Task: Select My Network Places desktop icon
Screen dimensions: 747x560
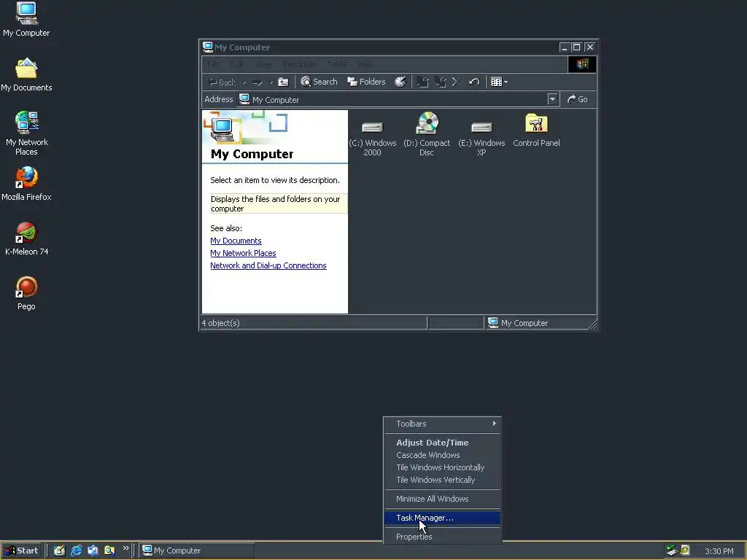Action: coord(26,133)
